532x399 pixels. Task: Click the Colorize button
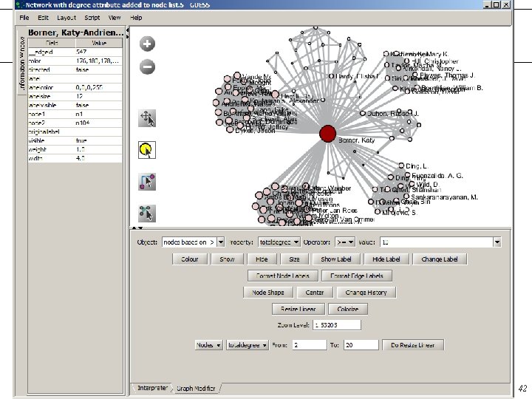(x=348, y=309)
